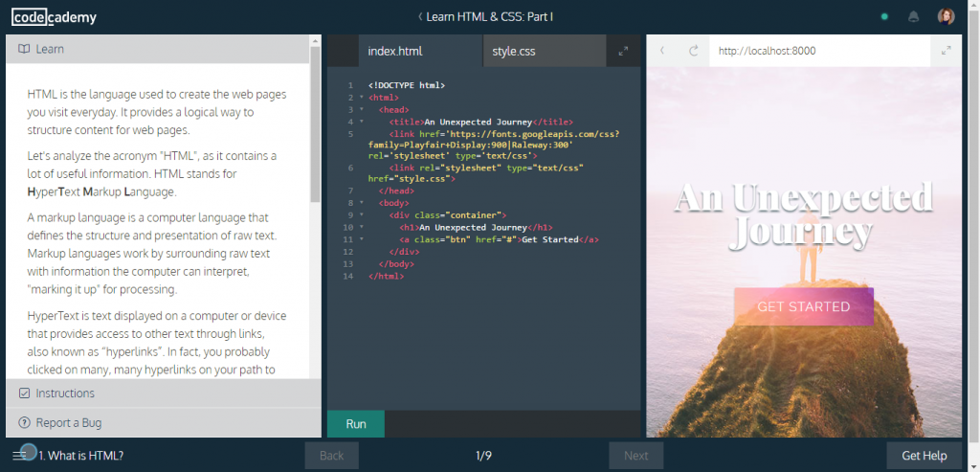
Task: Switch to the index.html tab
Action: [421, 52]
